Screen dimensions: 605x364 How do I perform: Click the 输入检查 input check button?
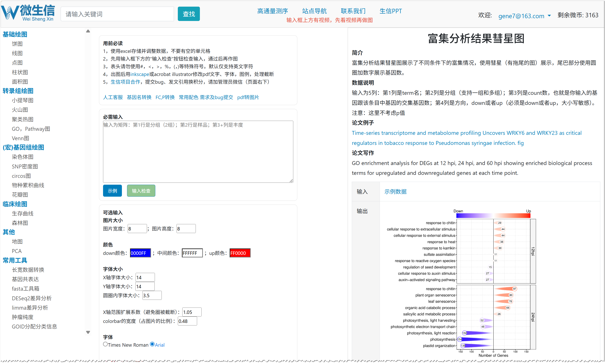pos(141,191)
